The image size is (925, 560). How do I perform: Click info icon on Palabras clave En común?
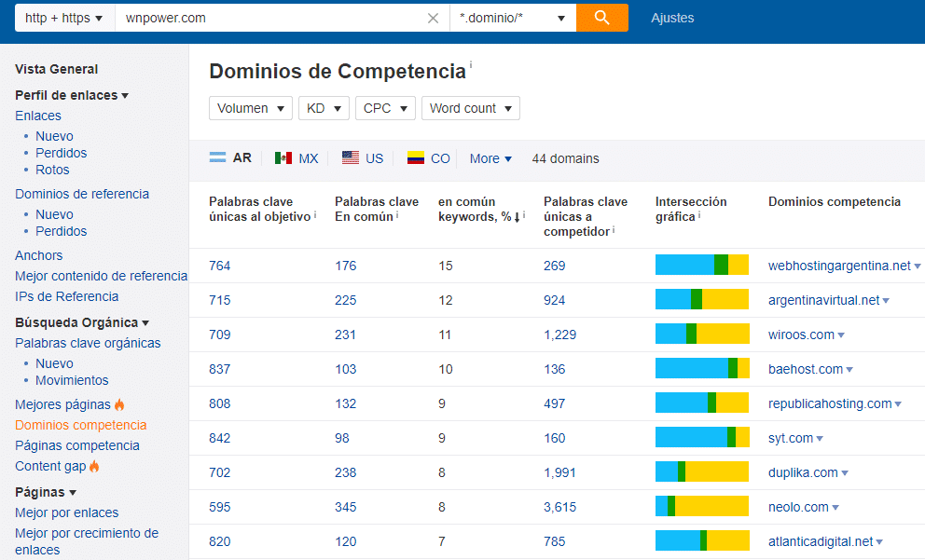[x=397, y=215]
